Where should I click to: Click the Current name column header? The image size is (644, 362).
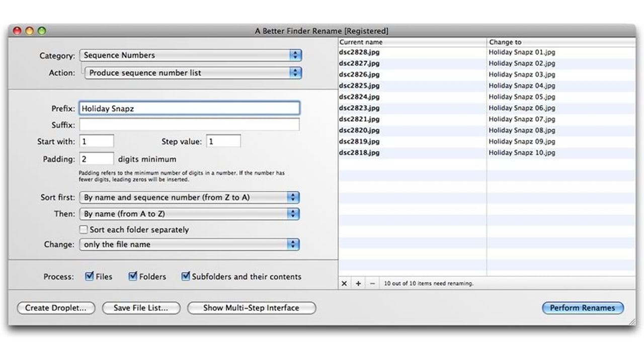click(x=413, y=42)
